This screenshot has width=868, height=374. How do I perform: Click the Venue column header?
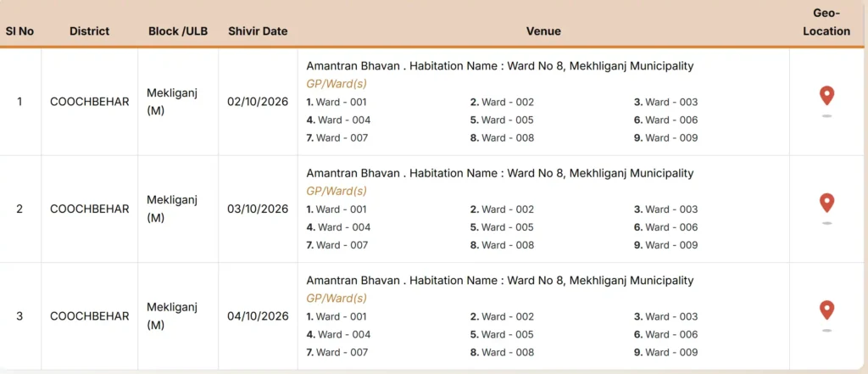coord(543,31)
